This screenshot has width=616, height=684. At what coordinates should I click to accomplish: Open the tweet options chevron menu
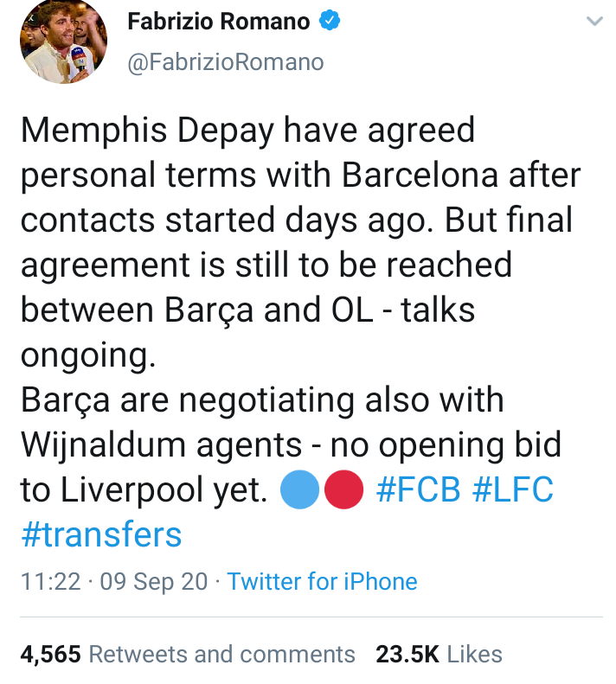594,22
